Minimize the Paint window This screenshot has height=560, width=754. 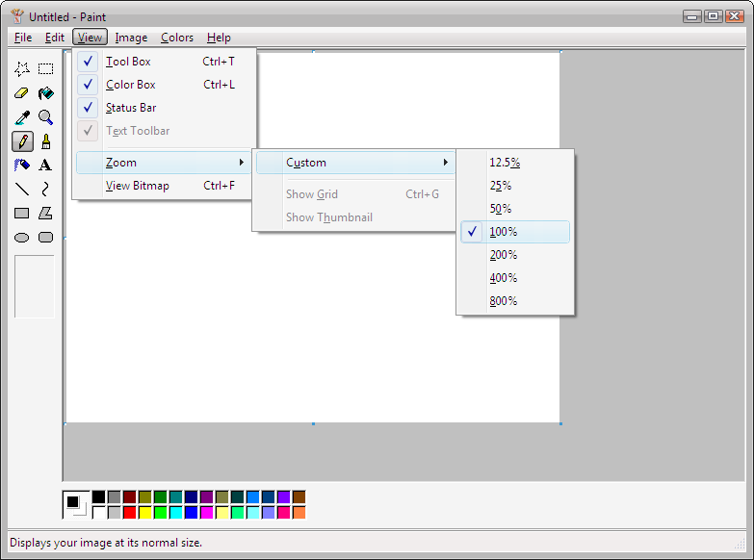click(692, 16)
